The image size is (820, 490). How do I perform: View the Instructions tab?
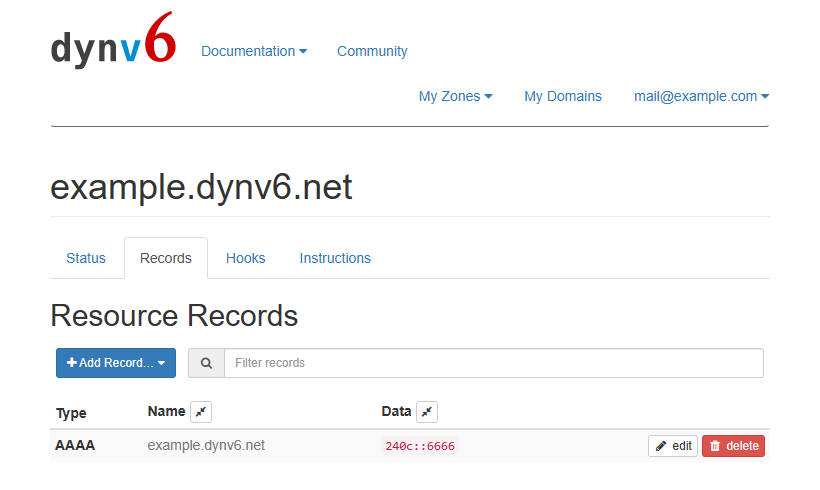[x=335, y=258]
